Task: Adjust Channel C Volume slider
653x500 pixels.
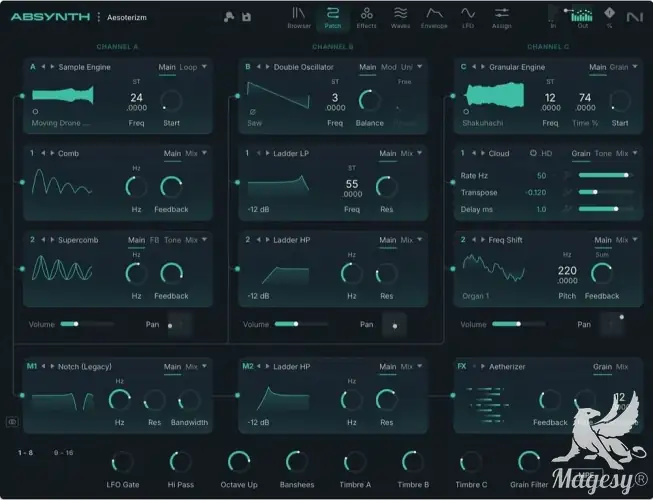Action: point(518,324)
